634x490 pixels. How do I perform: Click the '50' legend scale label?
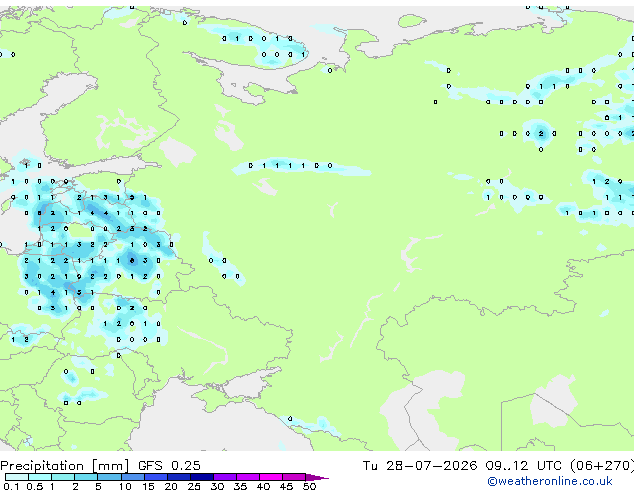[x=309, y=486]
